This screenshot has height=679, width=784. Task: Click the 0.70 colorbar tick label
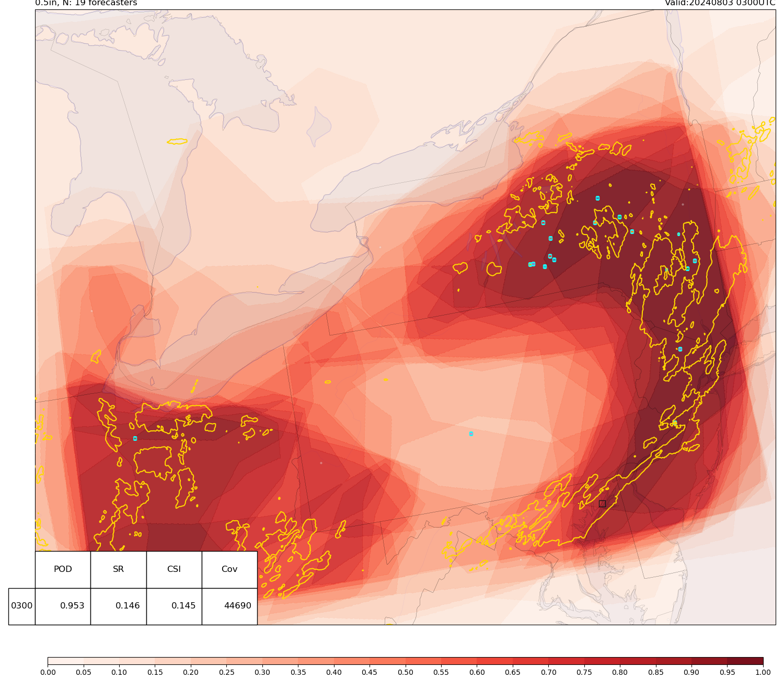[548, 672]
